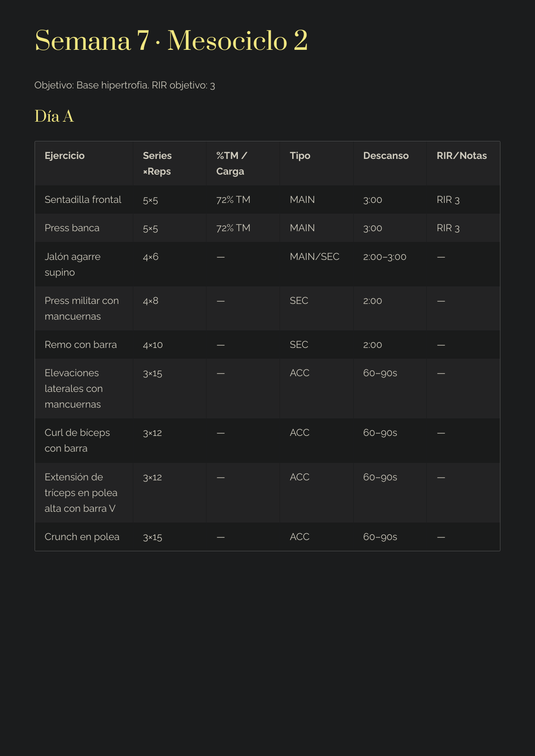Screen dimensions: 535x756
Task: Click the "Semana 7 · Mesociclo 2" title
Action: 171,41
